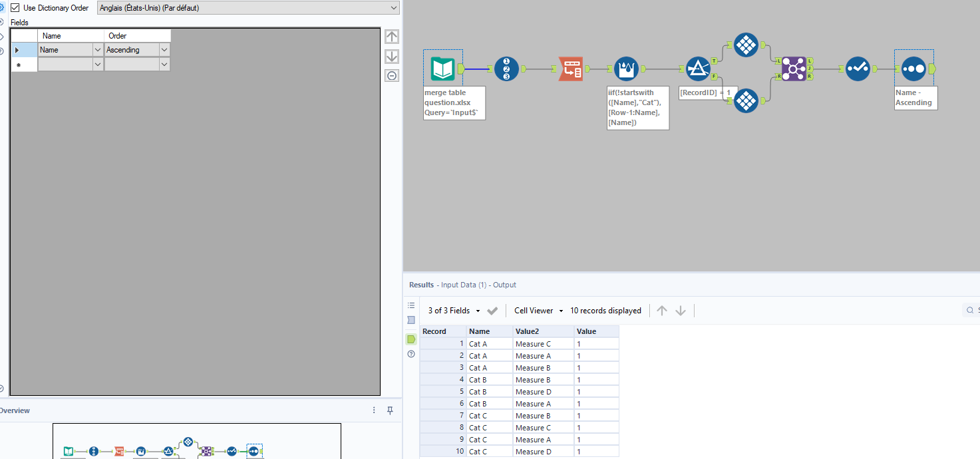Image resolution: width=980 pixels, height=459 pixels.
Task: Open the orange Transpose tool
Action: pyautogui.click(x=571, y=68)
